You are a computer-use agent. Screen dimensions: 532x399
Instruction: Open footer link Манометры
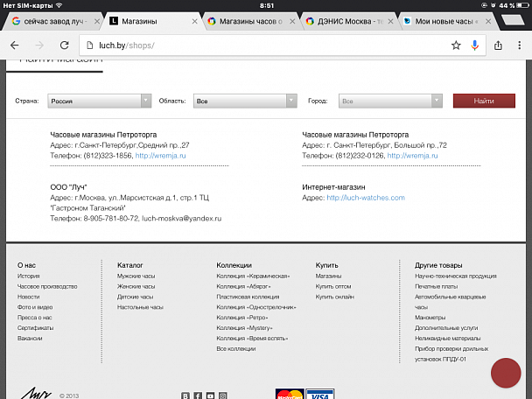click(x=430, y=318)
